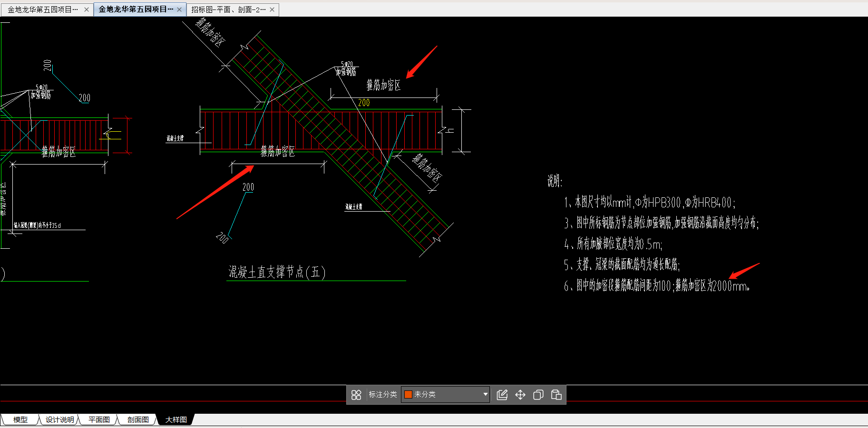
Task: Click the copy annotation icon
Action: (x=538, y=395)
